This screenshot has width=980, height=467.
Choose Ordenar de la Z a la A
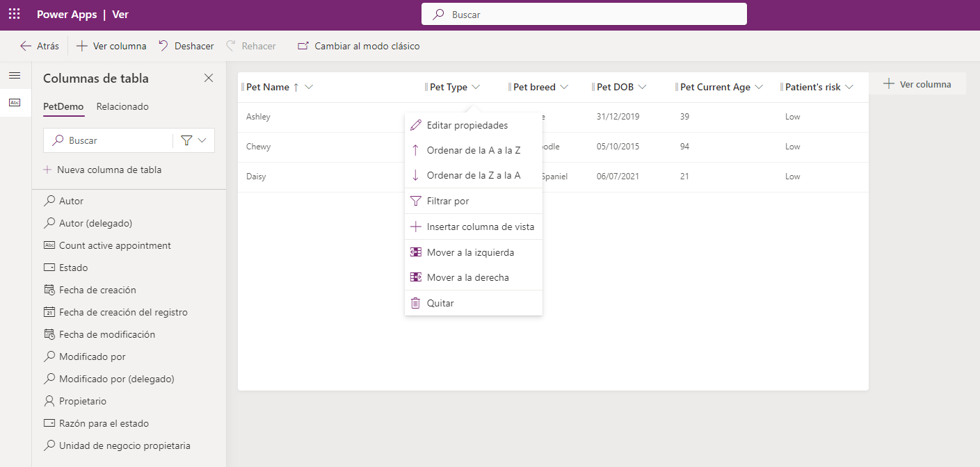[474, 175]
